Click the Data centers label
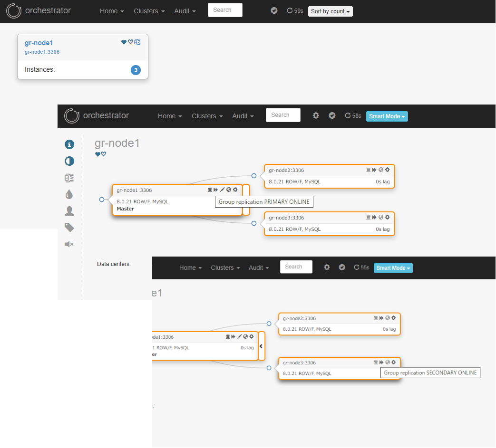The image size is (496, 448). pos(114,264)
